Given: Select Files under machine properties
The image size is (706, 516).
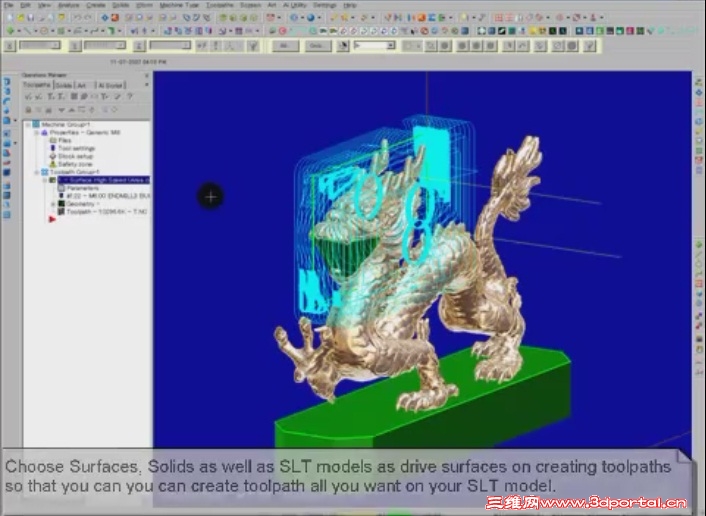Looking at the screenshot, I should pyautogui.click(x=65, y=140).
